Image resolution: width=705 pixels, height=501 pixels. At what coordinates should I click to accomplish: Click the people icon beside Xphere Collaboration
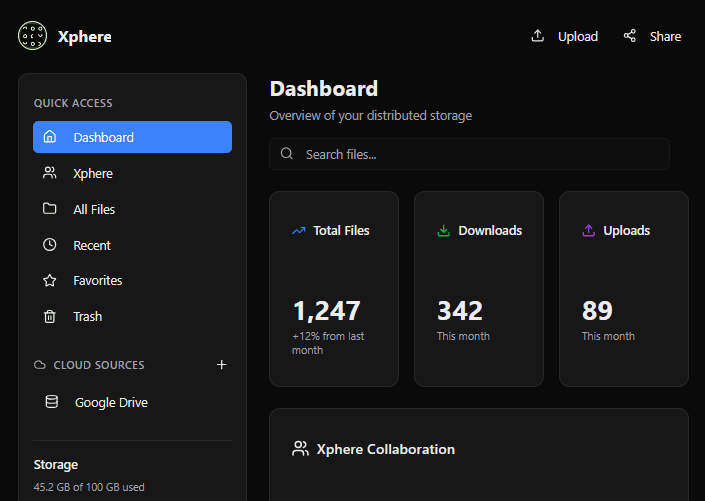point(300,448)
